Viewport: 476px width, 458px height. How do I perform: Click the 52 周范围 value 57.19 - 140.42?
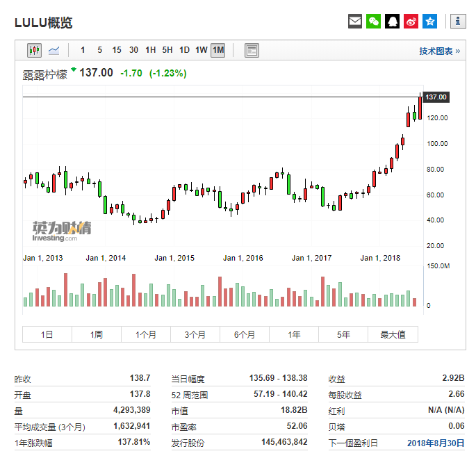coord(281,394)
